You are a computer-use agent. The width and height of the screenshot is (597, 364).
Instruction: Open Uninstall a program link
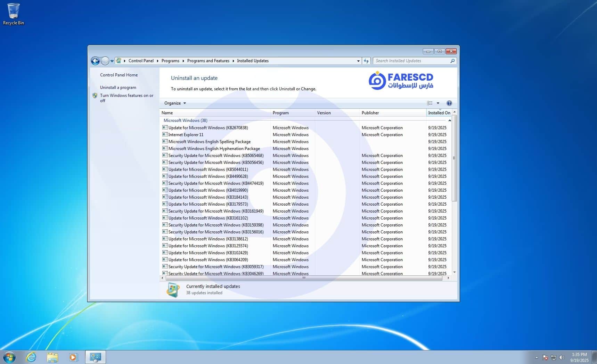pos(118,88)
